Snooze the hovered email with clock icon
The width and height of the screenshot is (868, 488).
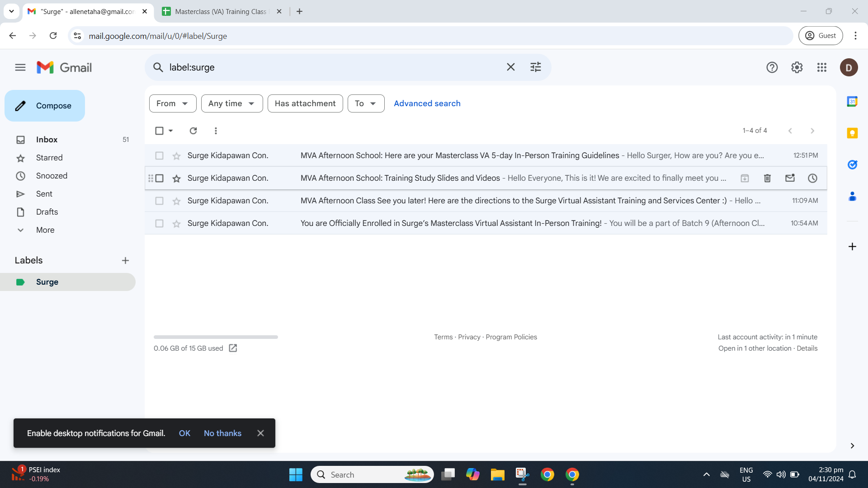(x=812, y=178)
